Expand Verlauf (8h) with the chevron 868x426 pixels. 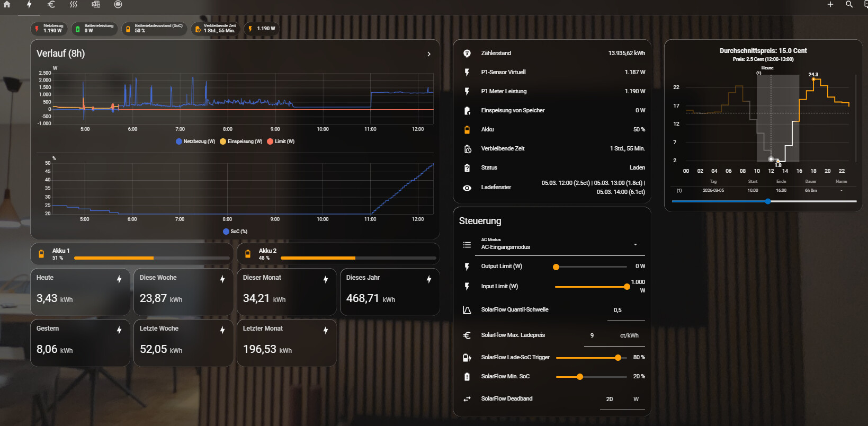tap(428, 54)
